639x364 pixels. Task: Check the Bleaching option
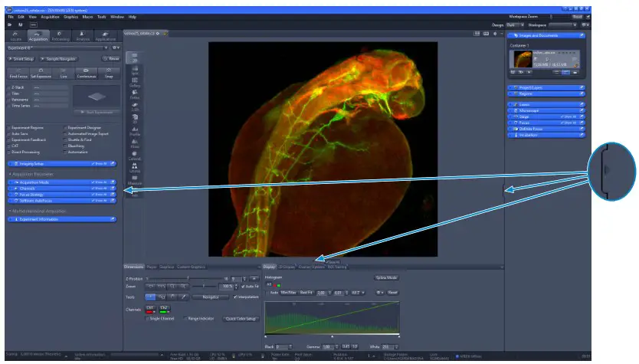click(x=65, y=146)
